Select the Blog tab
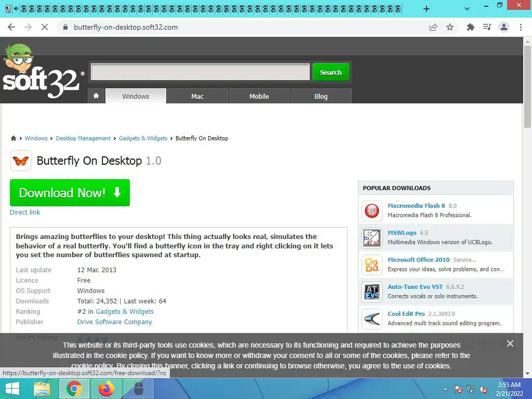The height and width of the screenshot is (399, 532). 321,96
